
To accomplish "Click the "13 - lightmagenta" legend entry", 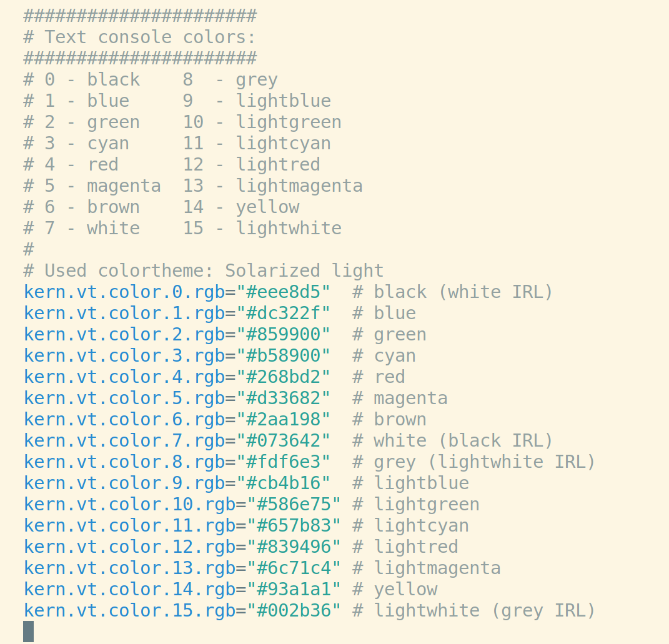I will point(273,186).
